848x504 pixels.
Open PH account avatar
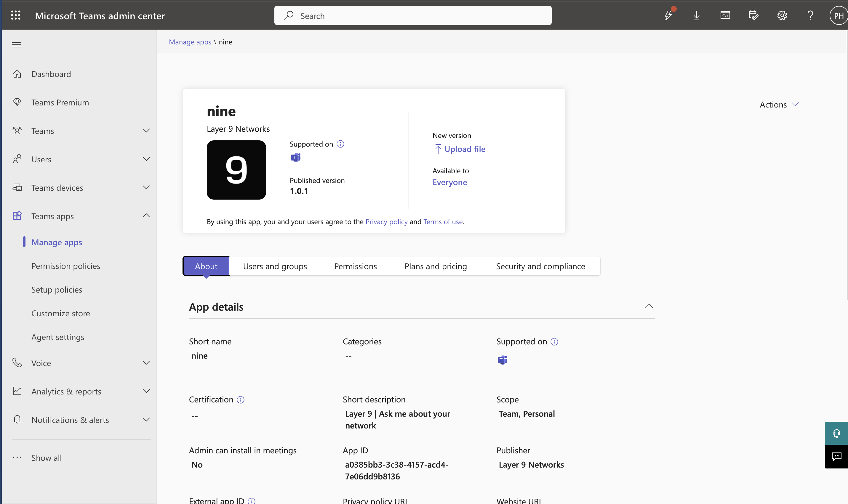(839, 16)
